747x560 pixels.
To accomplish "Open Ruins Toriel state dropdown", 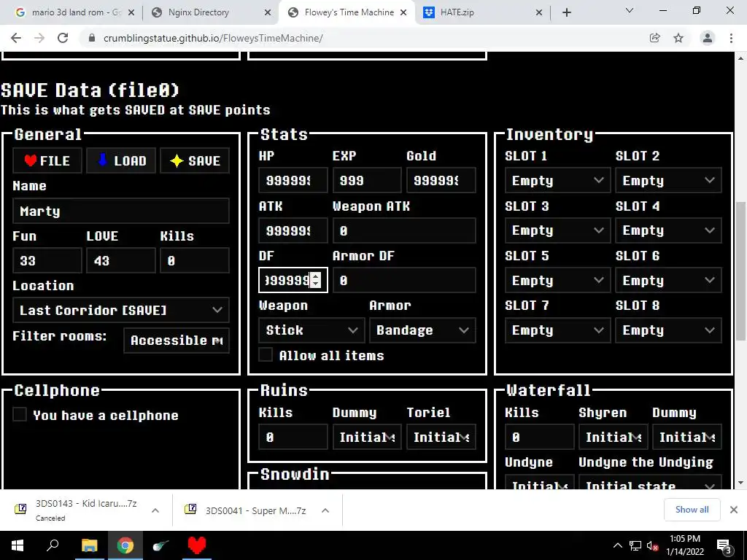I will pos(441,437).
